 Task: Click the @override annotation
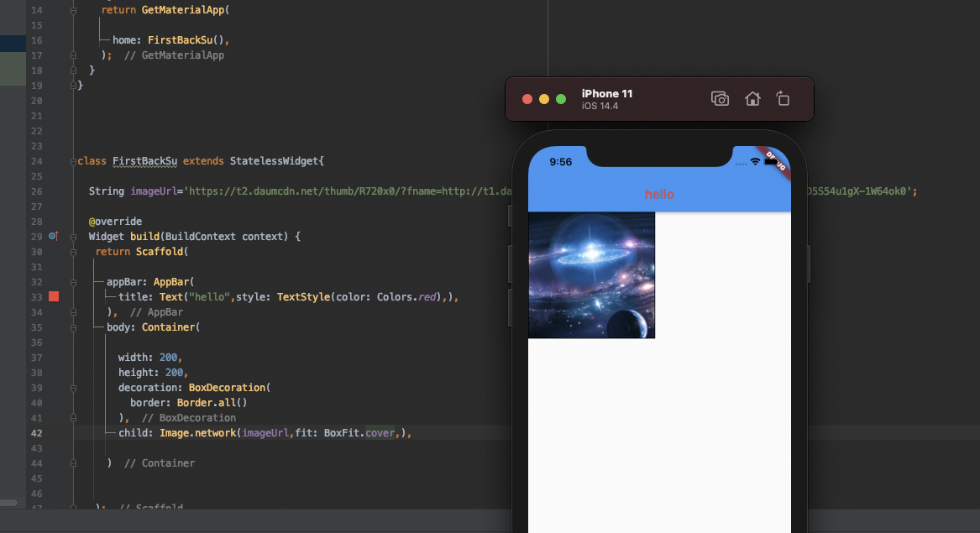click(116, 222)
